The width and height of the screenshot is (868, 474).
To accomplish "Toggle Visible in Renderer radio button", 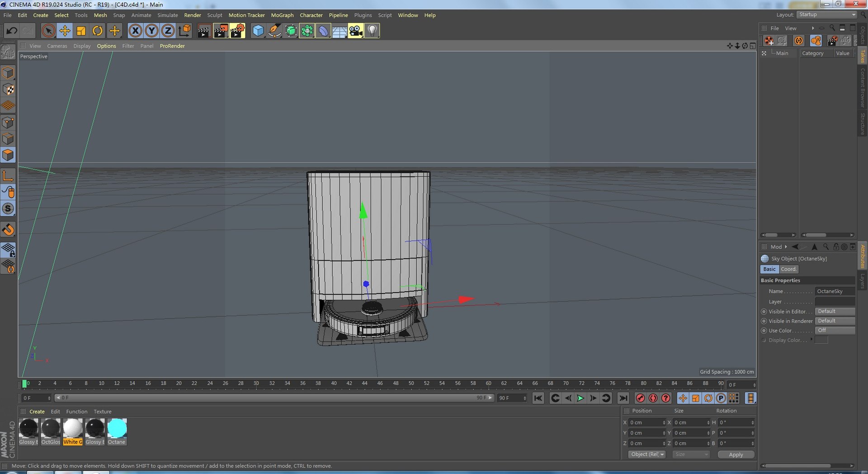I will (x=764, y=321).
